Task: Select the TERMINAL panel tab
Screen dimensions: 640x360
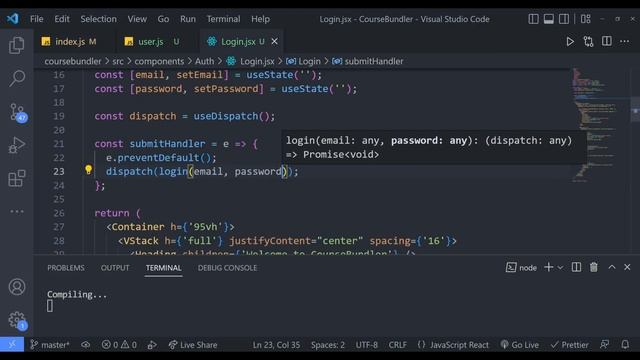Action: click(x=164, y=268)
